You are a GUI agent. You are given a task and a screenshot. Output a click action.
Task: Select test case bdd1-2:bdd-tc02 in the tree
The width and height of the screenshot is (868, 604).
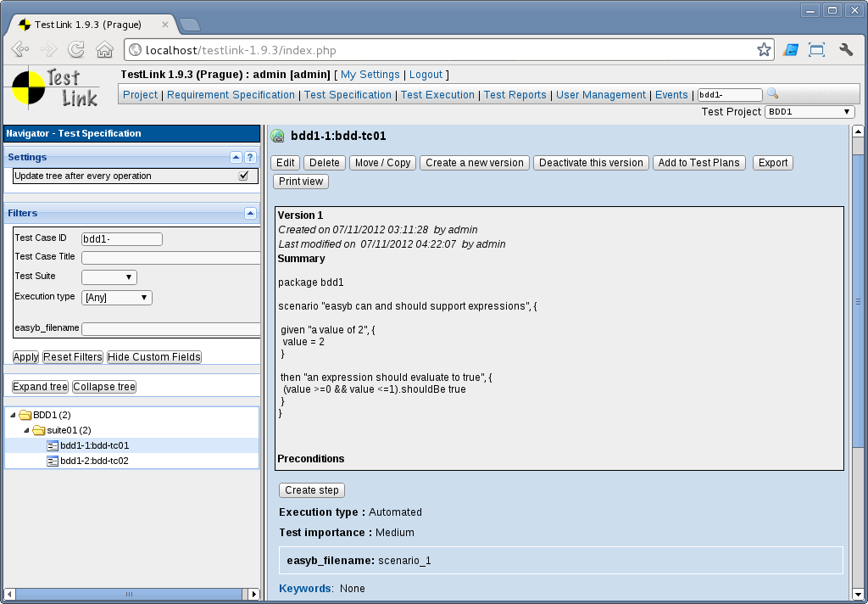click(x=94, y=461)
